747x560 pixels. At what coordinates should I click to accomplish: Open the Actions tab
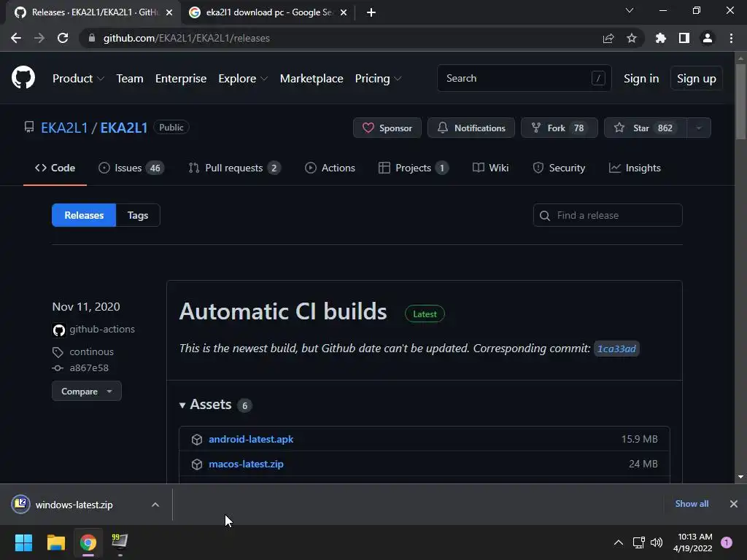[x=330, y=168]
